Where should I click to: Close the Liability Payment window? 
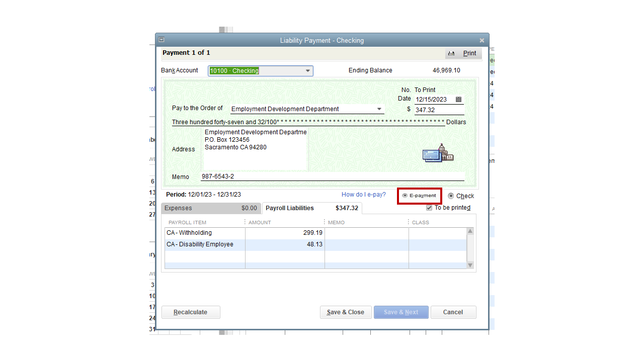(x=481, y=40)
